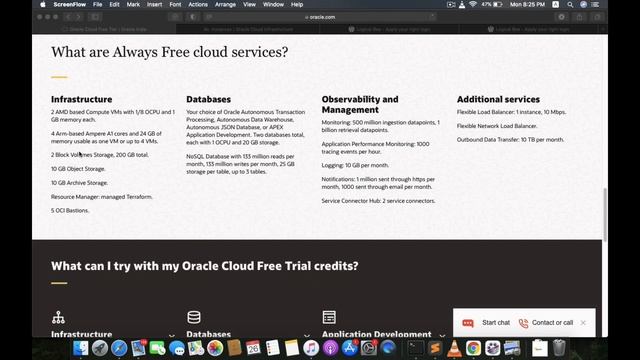Click the "Logging: 10 GB per month." text
Viewport: 640px width, 360px height.
355,165
